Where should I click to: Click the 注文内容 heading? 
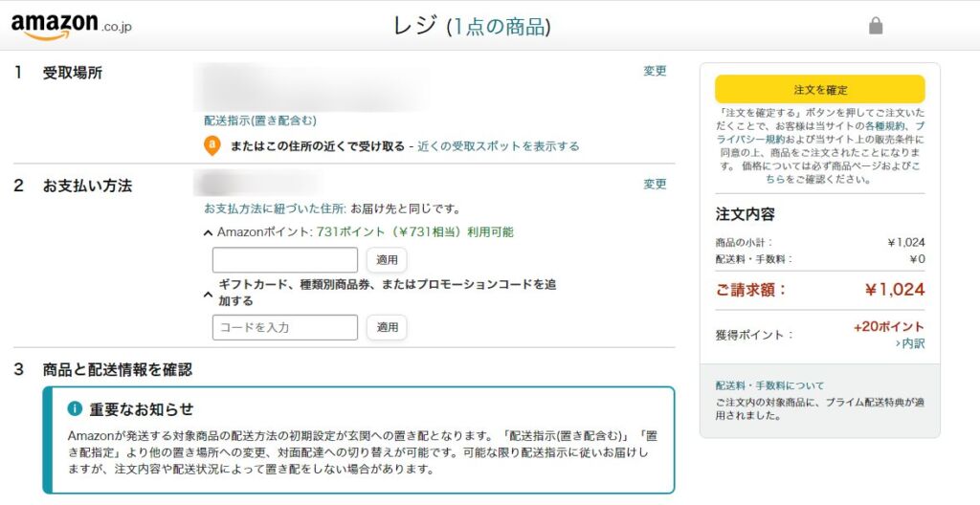(x=745, y=214)
